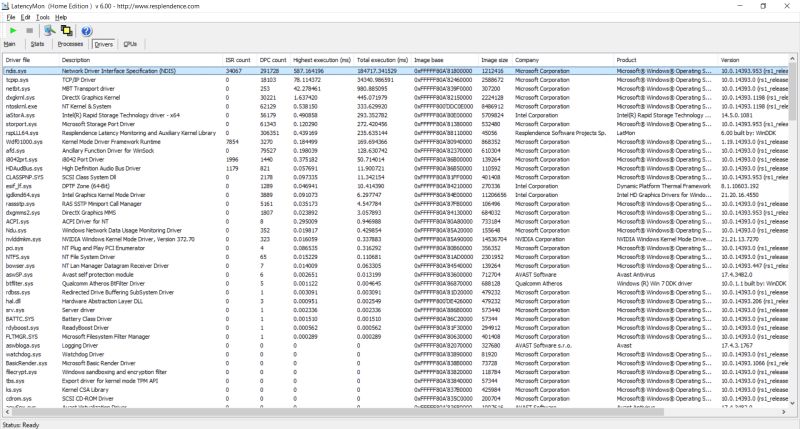The height and width of the screenshot is (429, 800).
Task: Sort by the Version column header
Action: (753, 60)
